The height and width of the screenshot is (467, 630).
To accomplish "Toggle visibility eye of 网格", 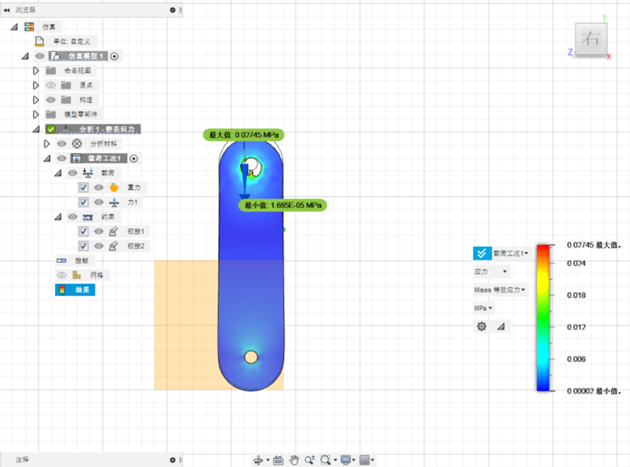I will pos(61,274).
